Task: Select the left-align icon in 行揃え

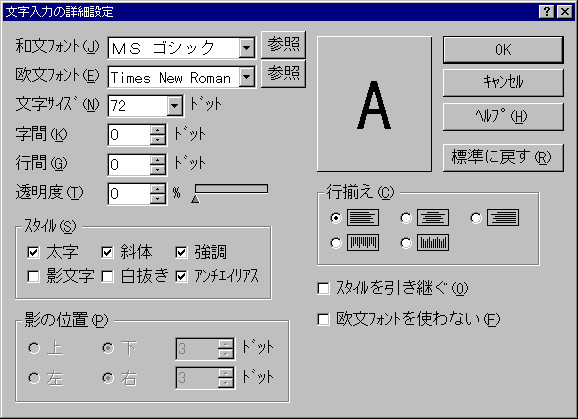Action: 363,217
